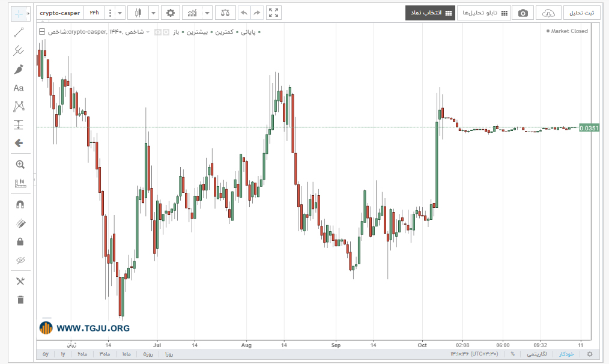The height and width of the screenshot is (364, 609).
Task: Collapse the legend with minus box
Action: 42,32
